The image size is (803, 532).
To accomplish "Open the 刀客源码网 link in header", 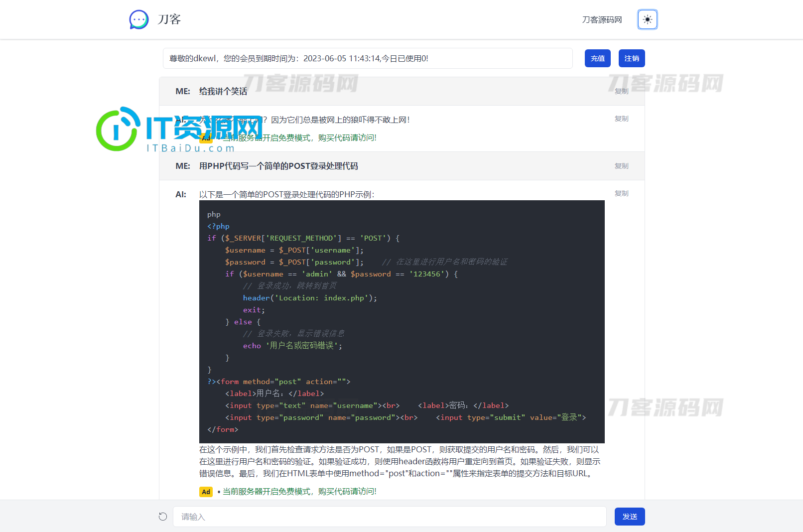I will (602, 19).
